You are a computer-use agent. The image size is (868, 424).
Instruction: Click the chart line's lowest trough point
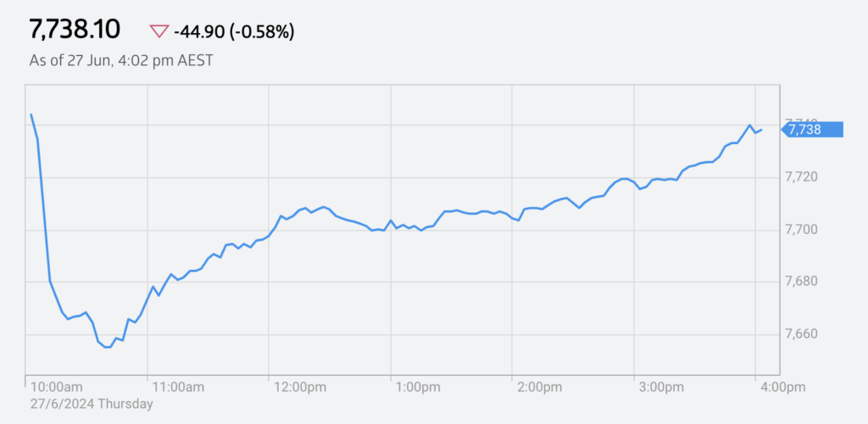(108, 347)
